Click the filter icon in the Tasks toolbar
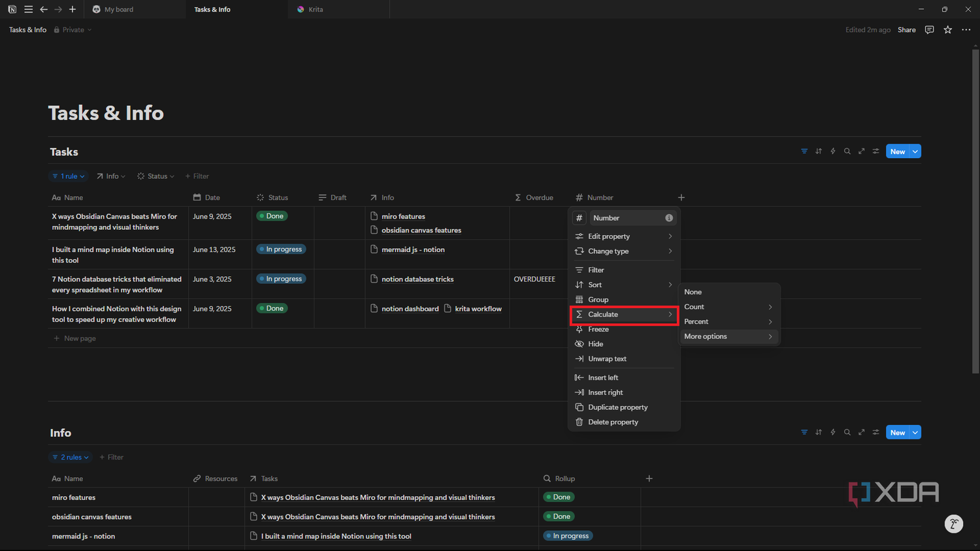Viewport: 980px width, 551px height. (804, 151)
